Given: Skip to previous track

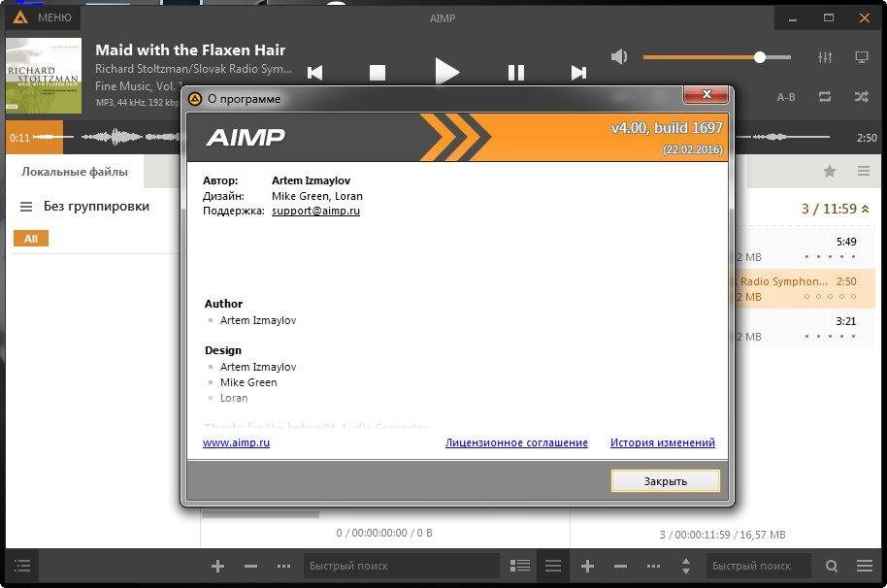Looking at the screenshot, I should pos(315,73).
